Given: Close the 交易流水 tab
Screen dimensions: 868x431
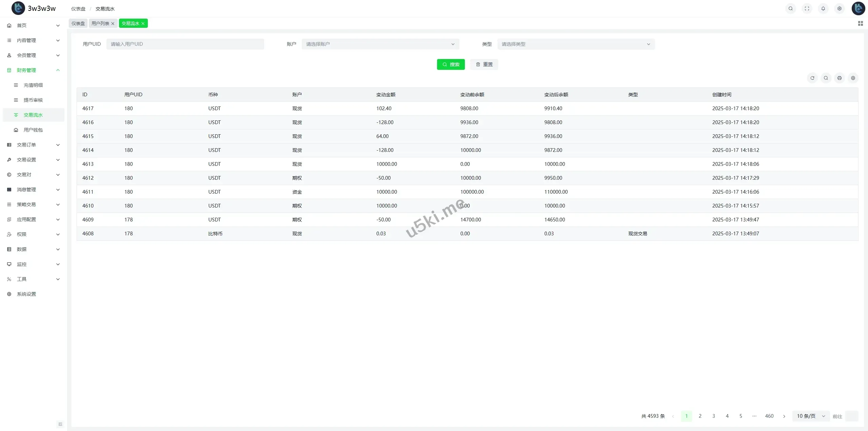Looking at the screenshot, I should 143,23.
